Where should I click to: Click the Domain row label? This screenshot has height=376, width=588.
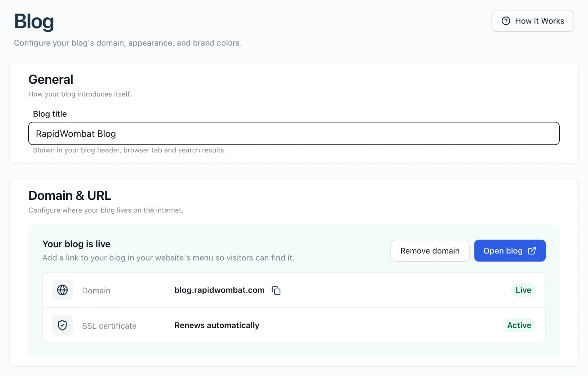pos(96,291)
